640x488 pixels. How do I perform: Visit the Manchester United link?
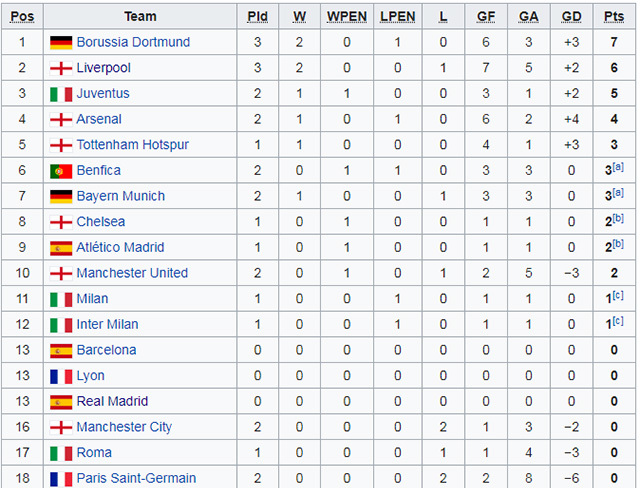pyautogui.click(x=132, y=273)
